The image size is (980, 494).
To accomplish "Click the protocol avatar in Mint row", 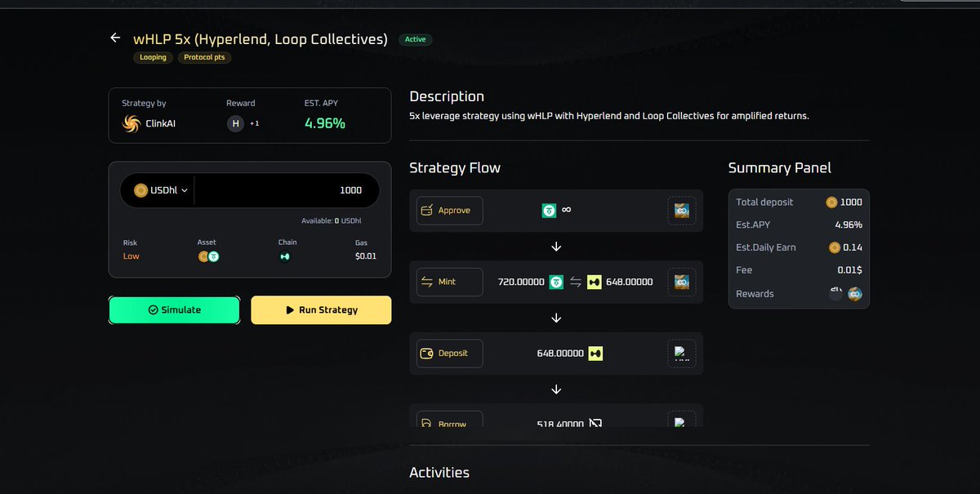I will (682, 282).
